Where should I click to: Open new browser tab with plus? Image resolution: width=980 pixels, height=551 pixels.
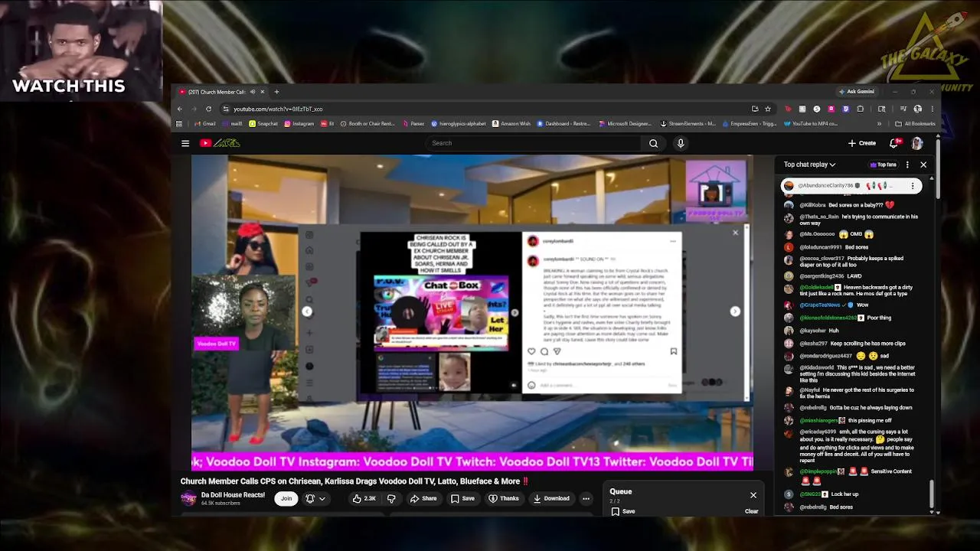click(276, 92)
